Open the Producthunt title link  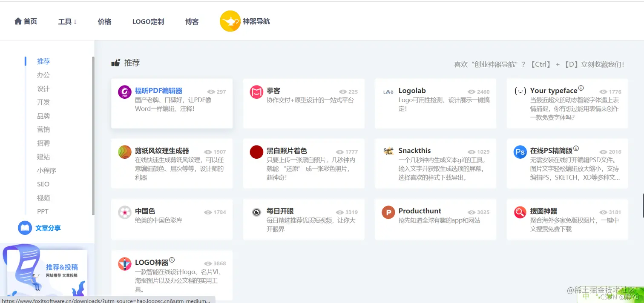click(420, 211)
